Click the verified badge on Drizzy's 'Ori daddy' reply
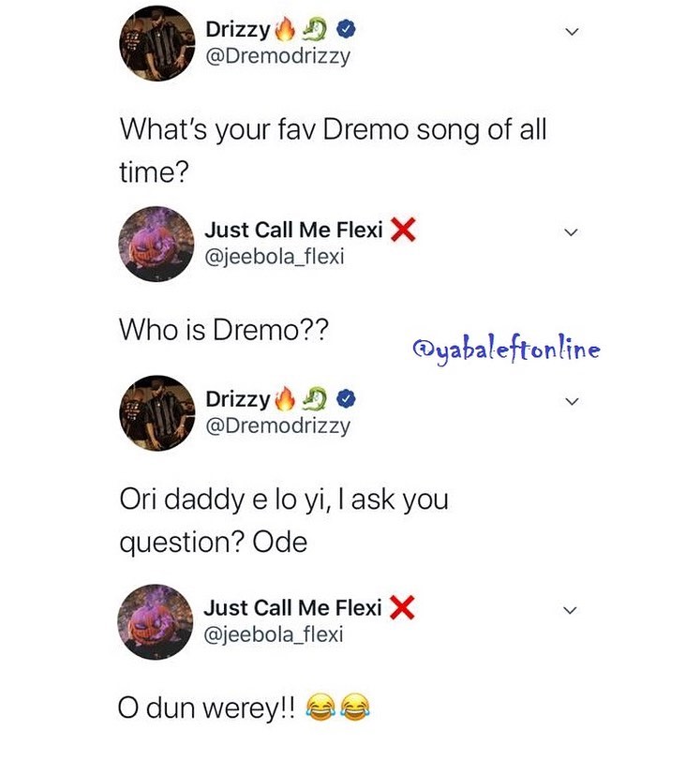 345,400
